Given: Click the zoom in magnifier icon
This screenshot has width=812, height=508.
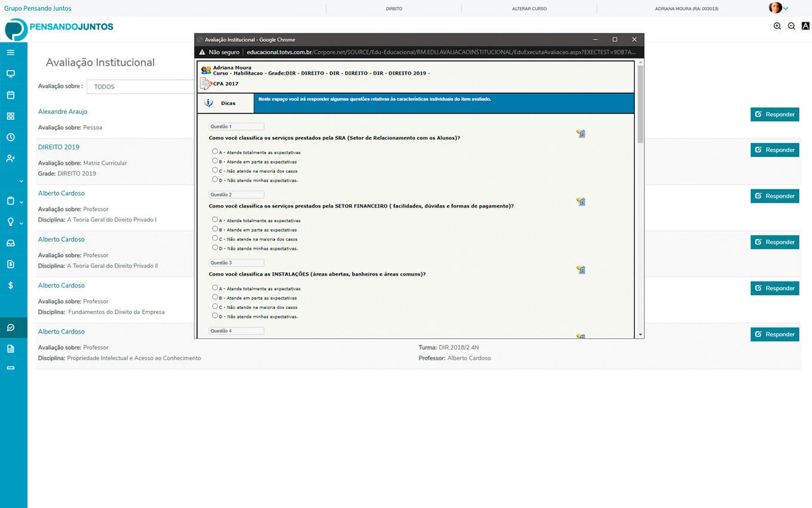Looking at the screenshot, I should click(x=777, y=26).
